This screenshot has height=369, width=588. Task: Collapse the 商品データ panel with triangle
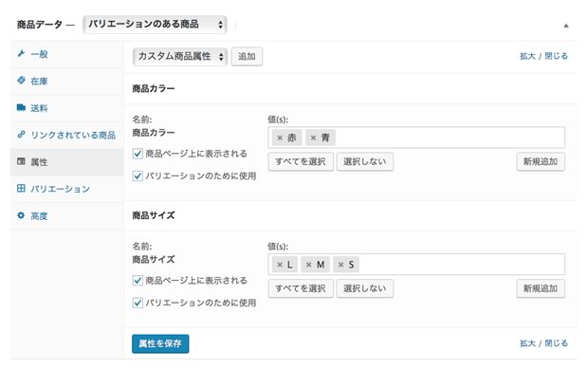566,26
